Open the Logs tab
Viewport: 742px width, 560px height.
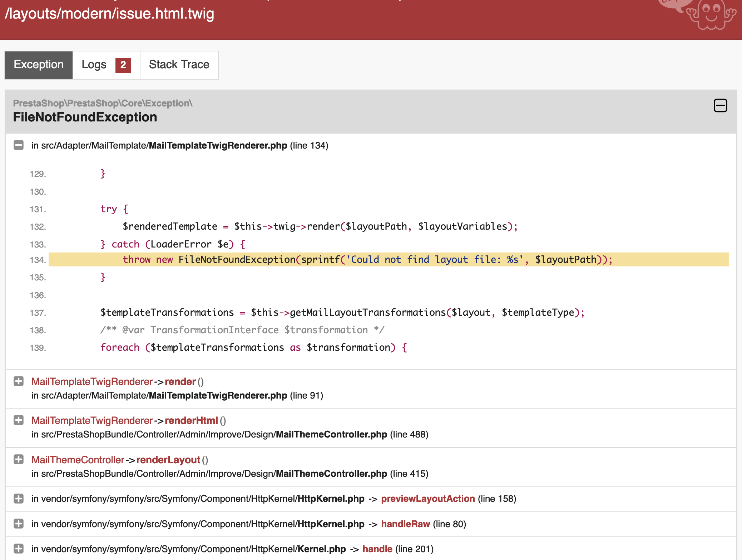click(94, 65)
